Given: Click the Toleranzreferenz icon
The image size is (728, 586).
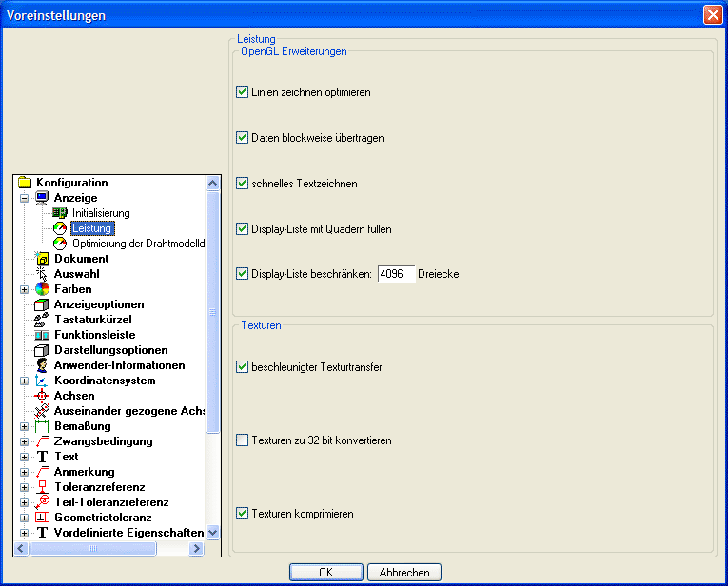Looking at the screenshot, I should coord(42,487).
